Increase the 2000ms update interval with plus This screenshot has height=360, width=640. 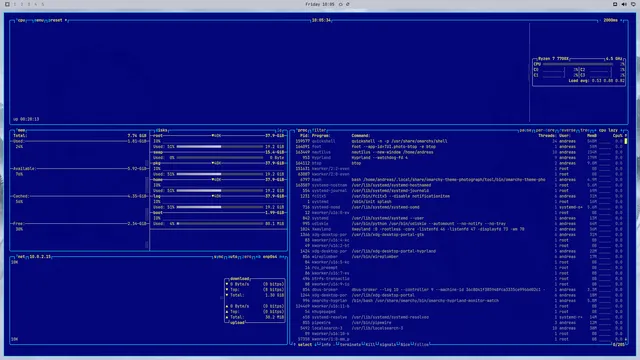coord(622,20)
